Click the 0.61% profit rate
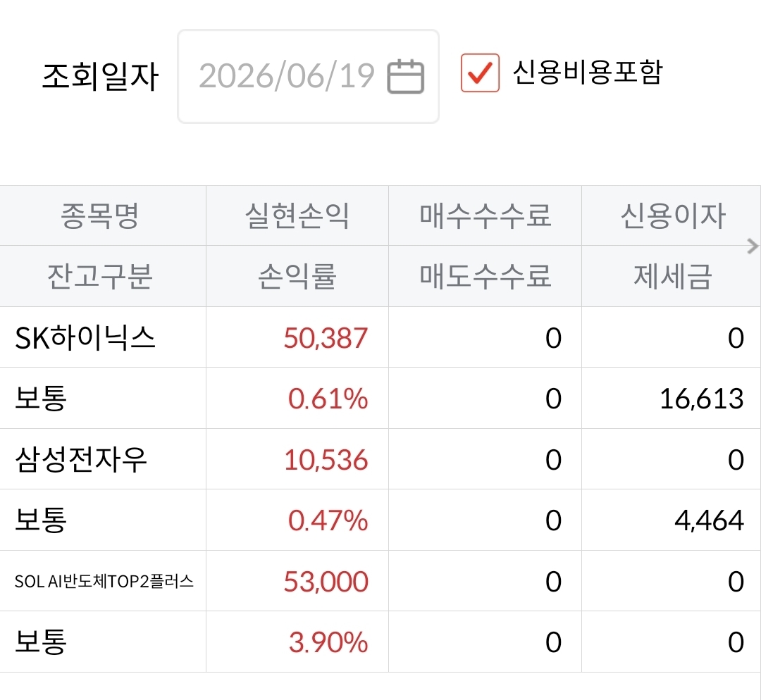The image size is (761, 700). (x=328, y=399)
